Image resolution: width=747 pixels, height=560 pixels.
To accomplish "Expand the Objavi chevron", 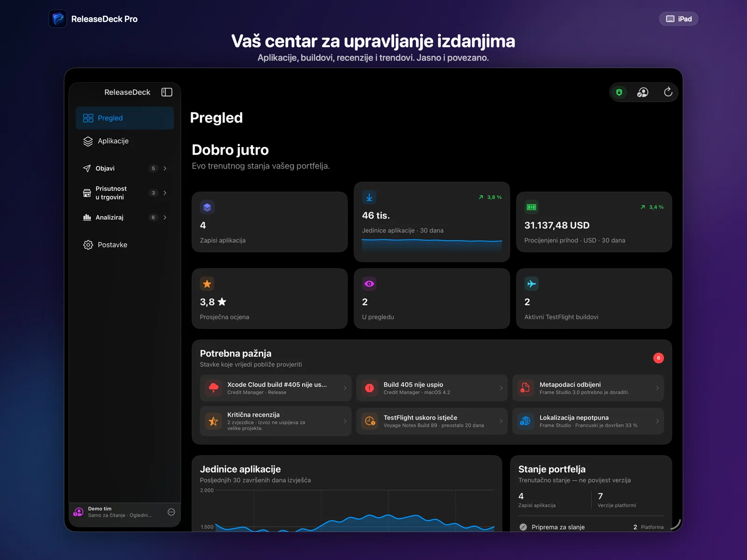I will point(165,168).
